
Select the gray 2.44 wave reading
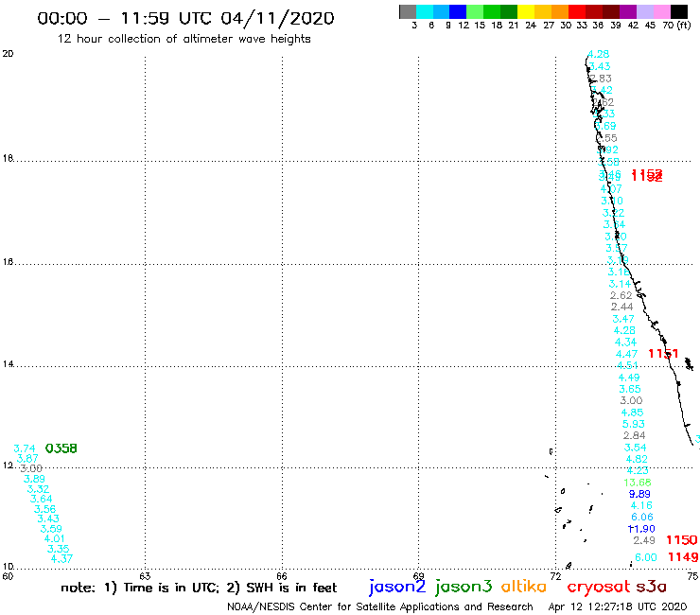coord(621,307)
